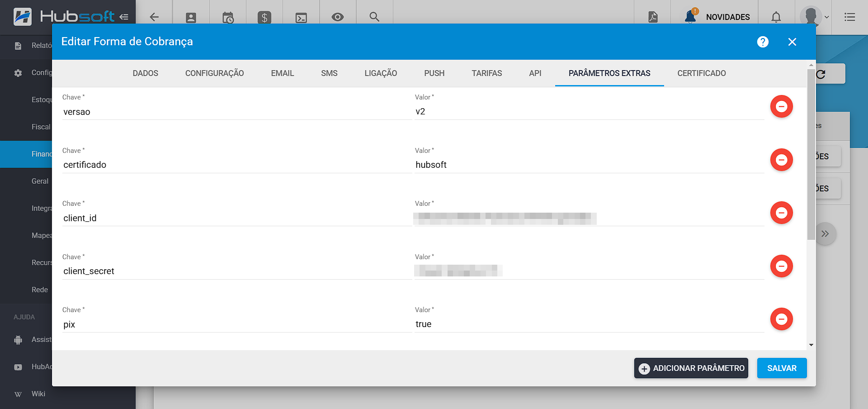The image size is (868, 409).
Task: Open the list menu icon at top right
Action: point(850,17)
